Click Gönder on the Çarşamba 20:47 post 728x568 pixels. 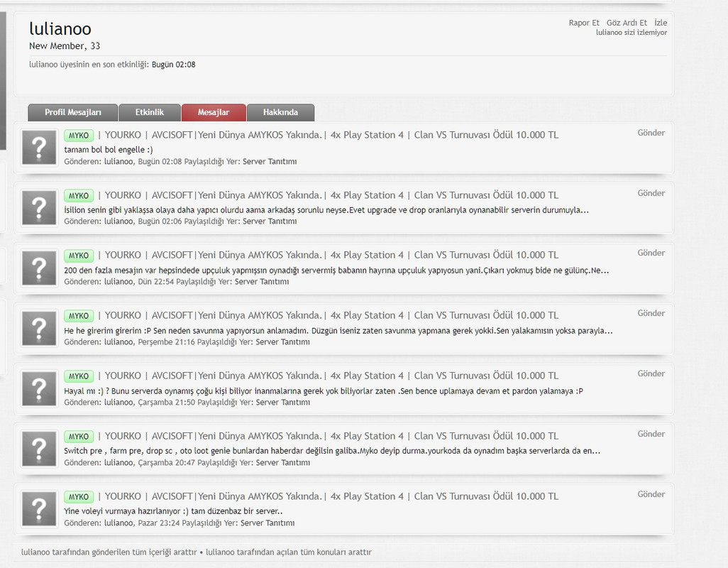coord(651,435)
